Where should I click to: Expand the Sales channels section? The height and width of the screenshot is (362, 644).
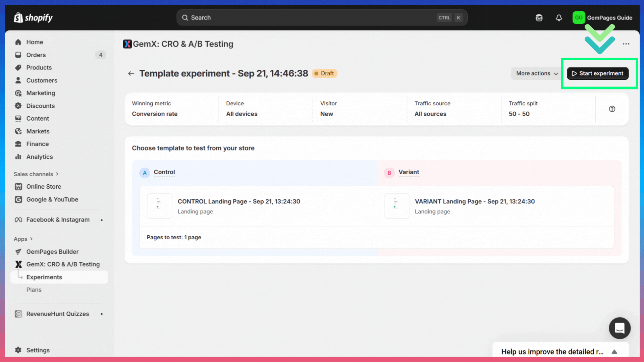tap(36, 174)
